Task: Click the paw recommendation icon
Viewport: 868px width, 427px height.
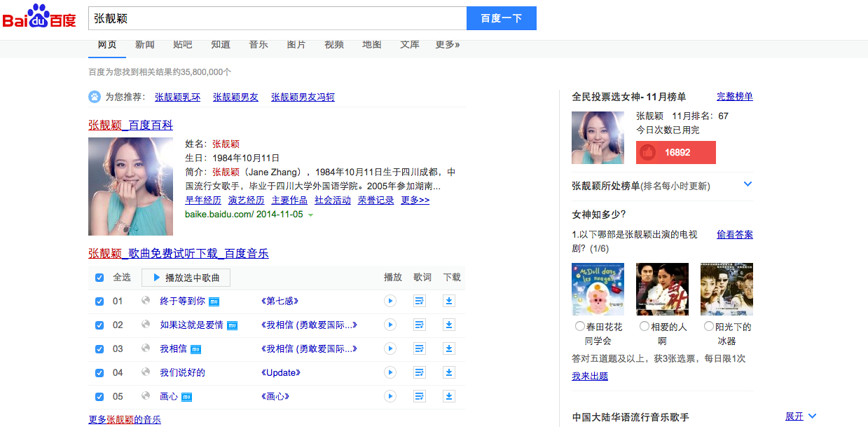Action: pyautogui.click(x=94, y=97)
